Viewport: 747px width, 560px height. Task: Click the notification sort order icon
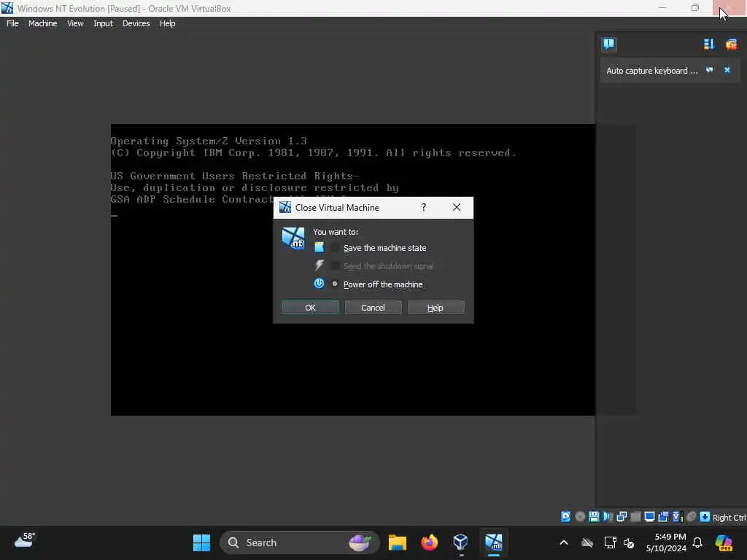pyautogui.click(x=709, y=44)
